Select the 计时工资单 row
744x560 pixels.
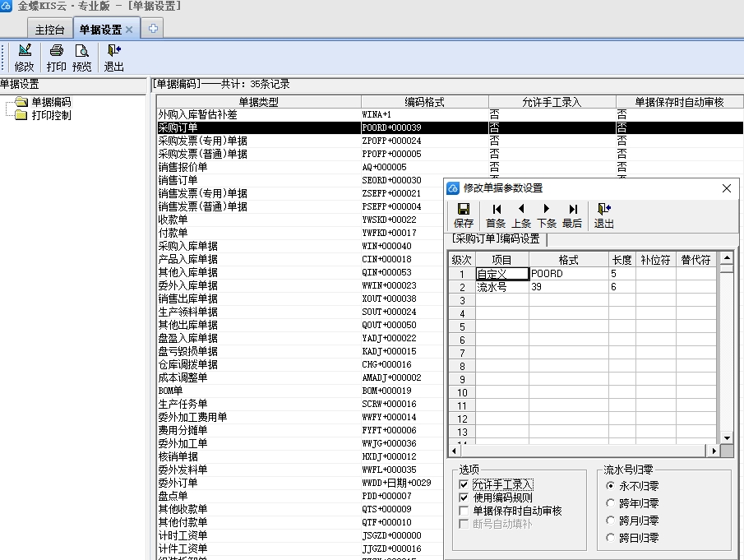coord(300,535)
